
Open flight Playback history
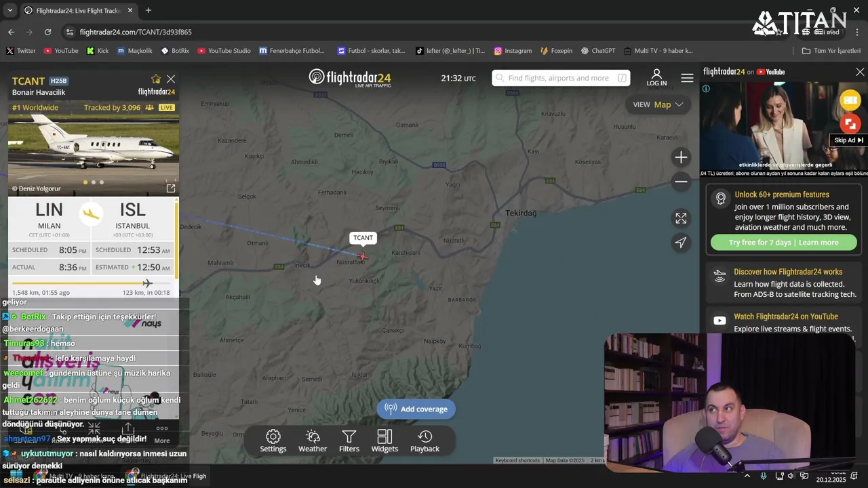tap(425, 441)
